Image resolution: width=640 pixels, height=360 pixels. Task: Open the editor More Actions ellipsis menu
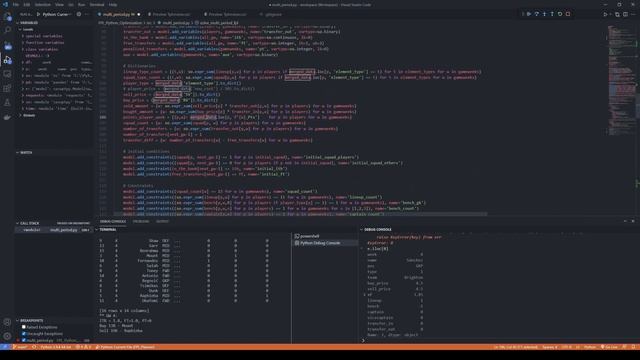[x=633, y=14]
